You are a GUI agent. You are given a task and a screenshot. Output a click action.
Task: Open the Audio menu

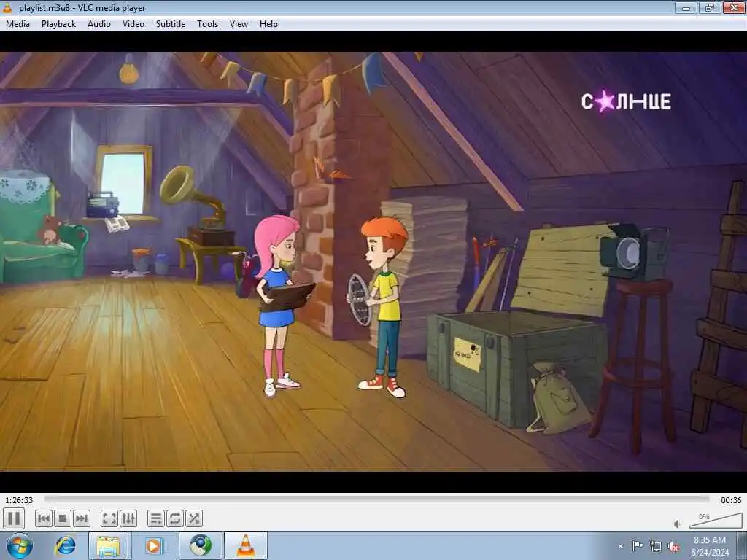click(99, 24)
